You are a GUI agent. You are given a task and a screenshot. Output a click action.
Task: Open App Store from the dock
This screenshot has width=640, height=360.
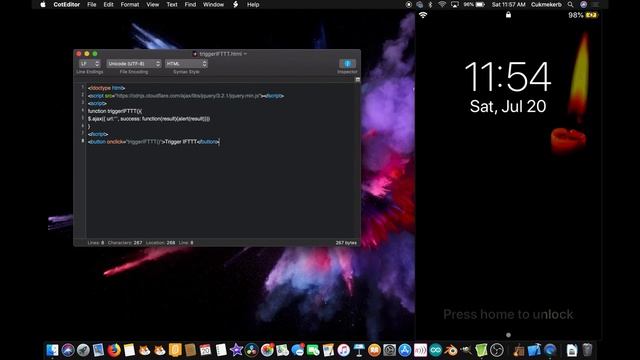405,350
